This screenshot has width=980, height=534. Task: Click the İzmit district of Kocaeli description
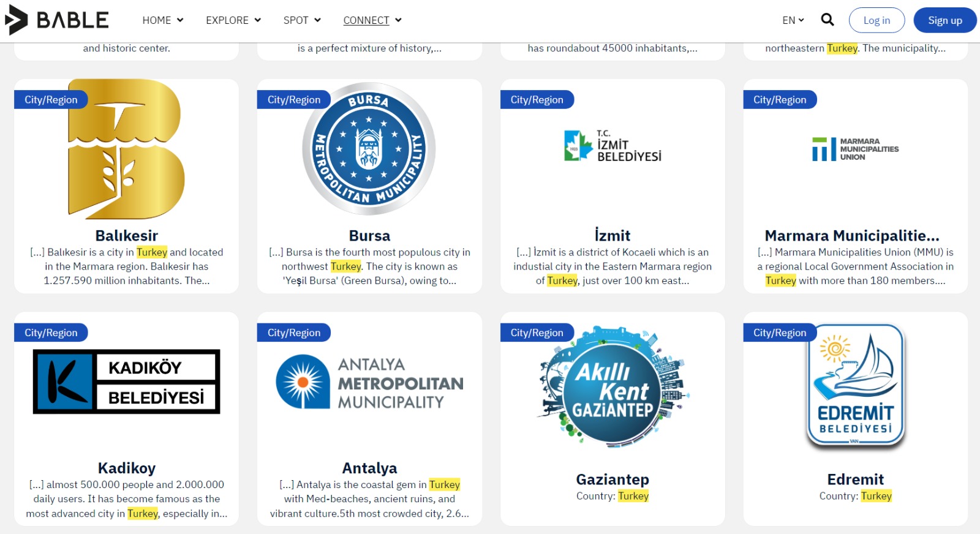612,266
